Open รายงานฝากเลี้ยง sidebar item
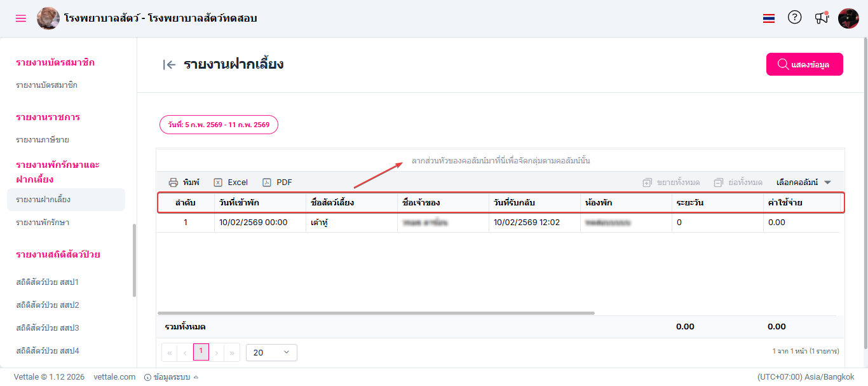Screen dimensions: 868x386 (66, 200)
